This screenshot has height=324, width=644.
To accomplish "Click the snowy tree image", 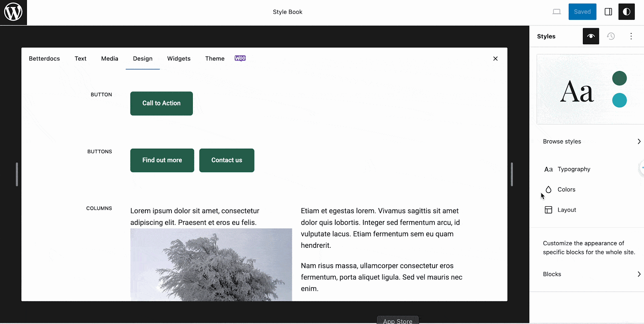I will pyautogui.click(x=211, y=265).
